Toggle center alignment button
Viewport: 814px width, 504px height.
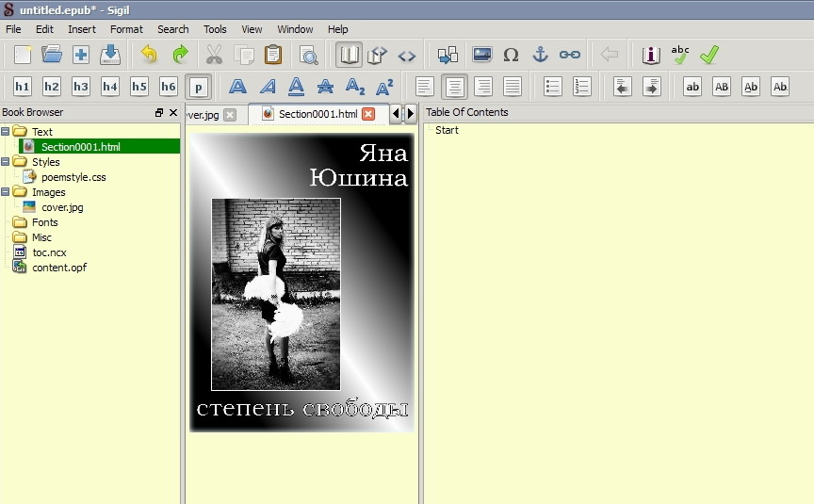pyautogui.click(x=455, y=87)
